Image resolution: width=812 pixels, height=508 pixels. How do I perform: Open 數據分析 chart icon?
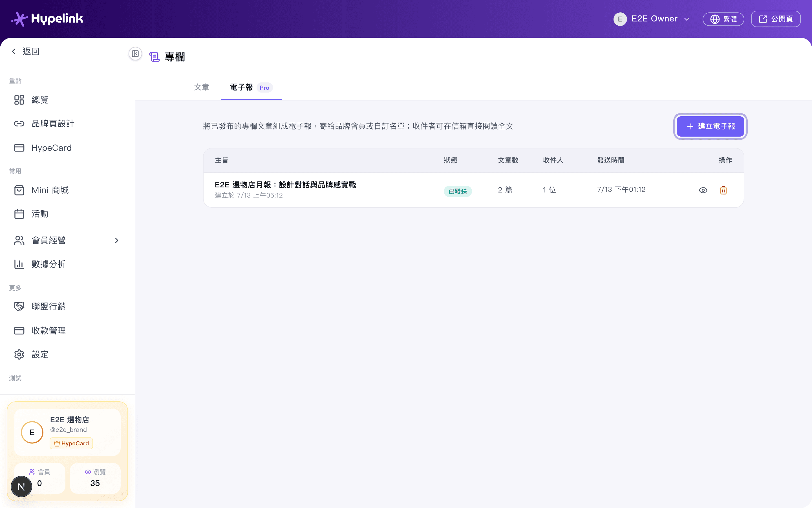(19, 264)
